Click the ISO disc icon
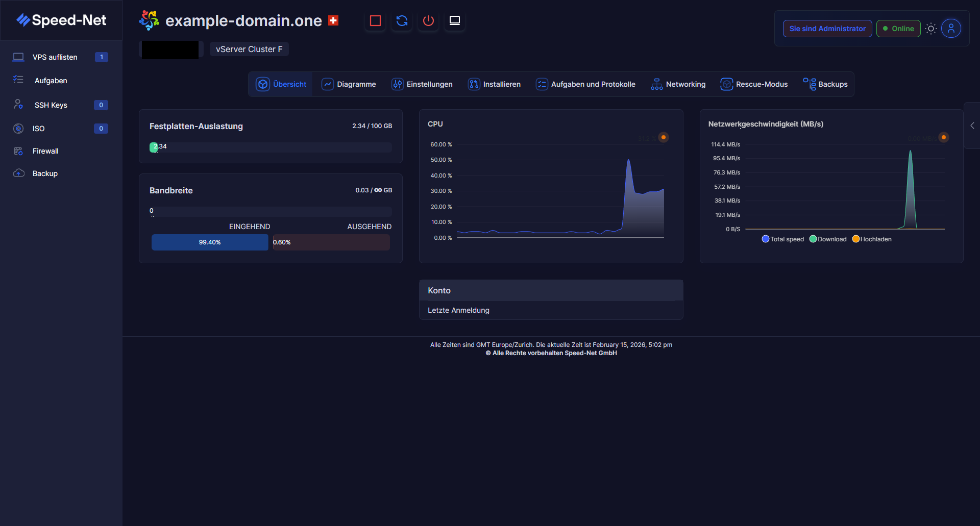This screenshot has height=526, width=980. pos(18,129)
